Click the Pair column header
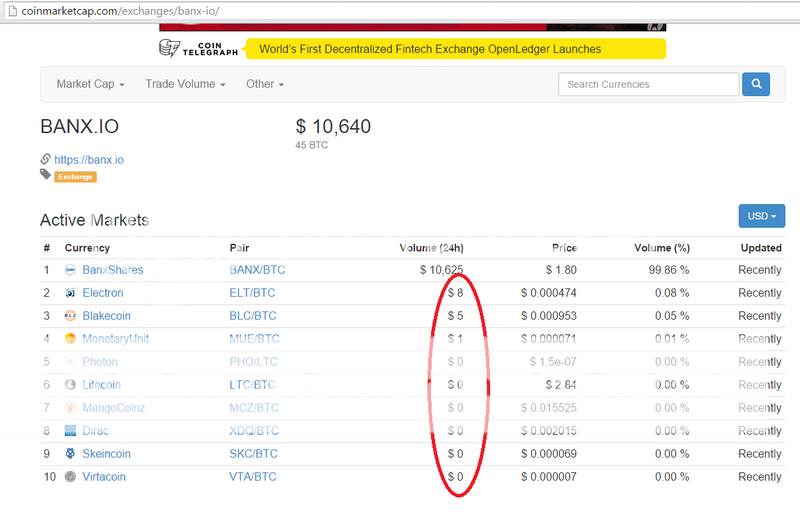Image resolution: width=800 pixels, height=512 pixels. pyautogui.click(x=239, y=248)
